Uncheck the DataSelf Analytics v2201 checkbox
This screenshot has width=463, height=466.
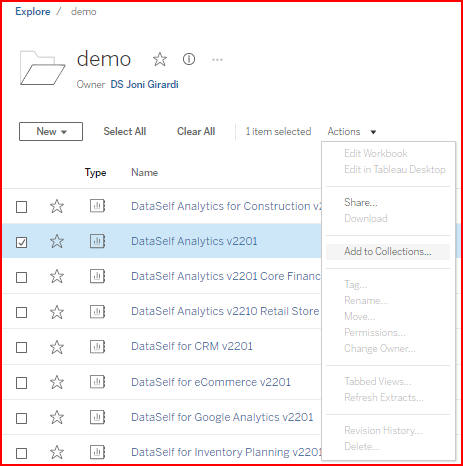22,242
